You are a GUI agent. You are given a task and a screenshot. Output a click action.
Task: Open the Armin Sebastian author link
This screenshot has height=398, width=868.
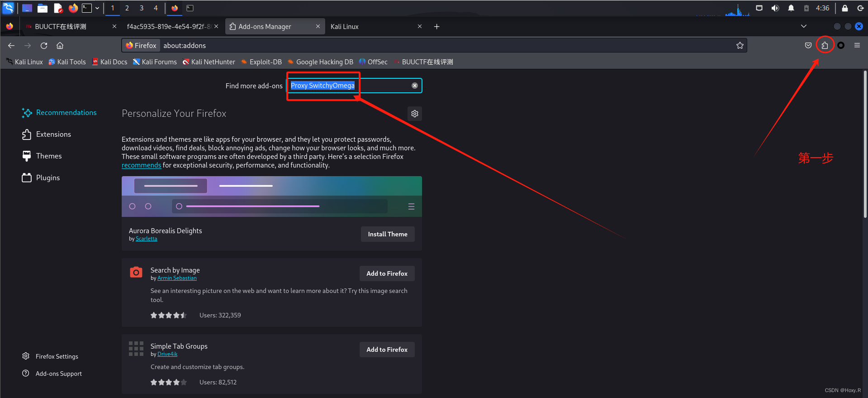[x=177, y=278]
